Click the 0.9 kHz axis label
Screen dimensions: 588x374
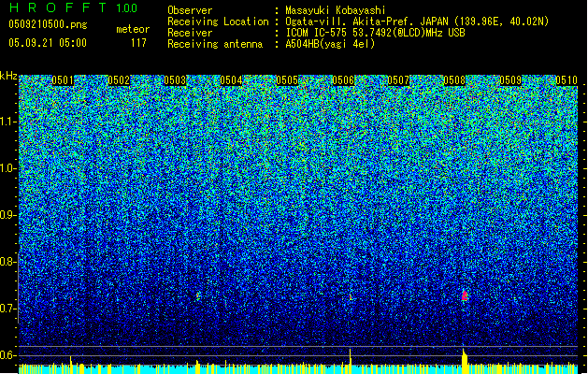[x=8, y=215]
